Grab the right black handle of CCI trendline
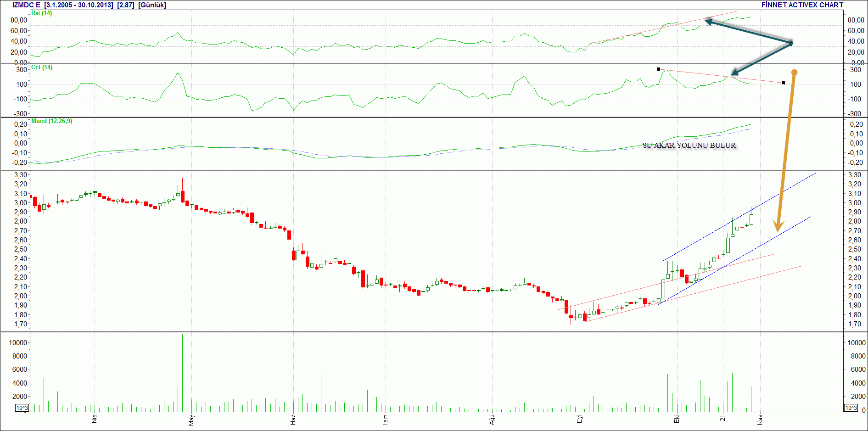Image resolution: width=868 pixels, height=431 pixels. click(783, 83)
